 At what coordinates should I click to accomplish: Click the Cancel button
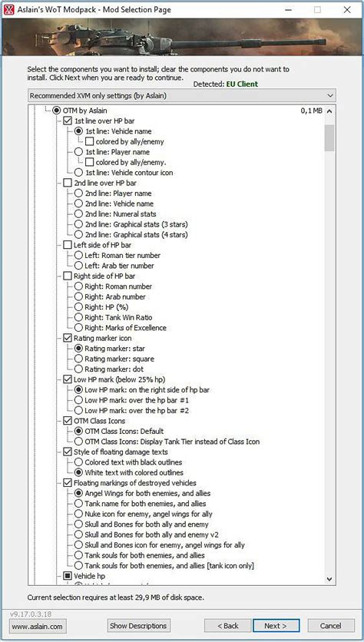(x=331, y=626)
